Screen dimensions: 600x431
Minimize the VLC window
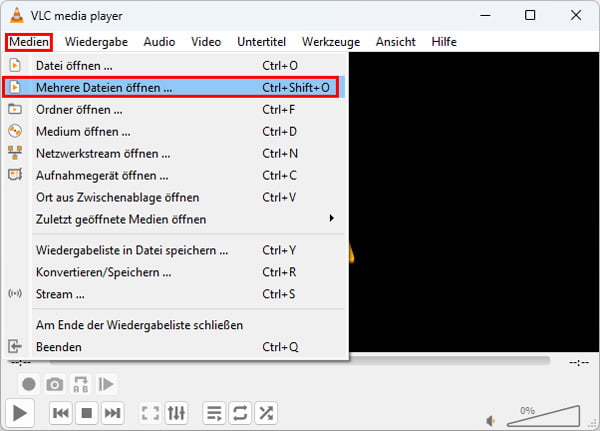[x=485, y=15]
